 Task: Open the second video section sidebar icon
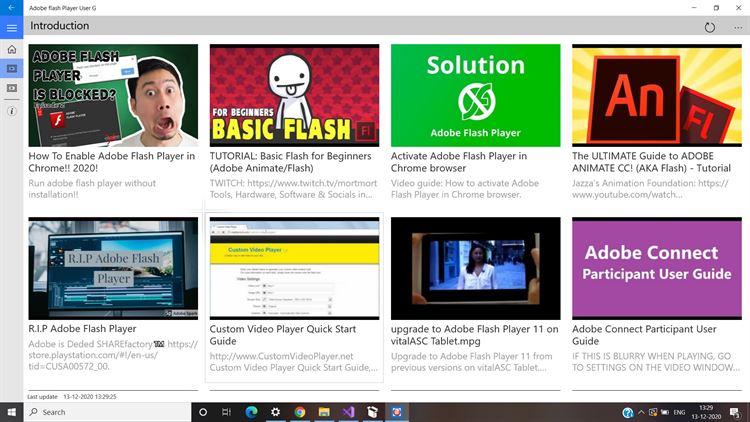11,89
